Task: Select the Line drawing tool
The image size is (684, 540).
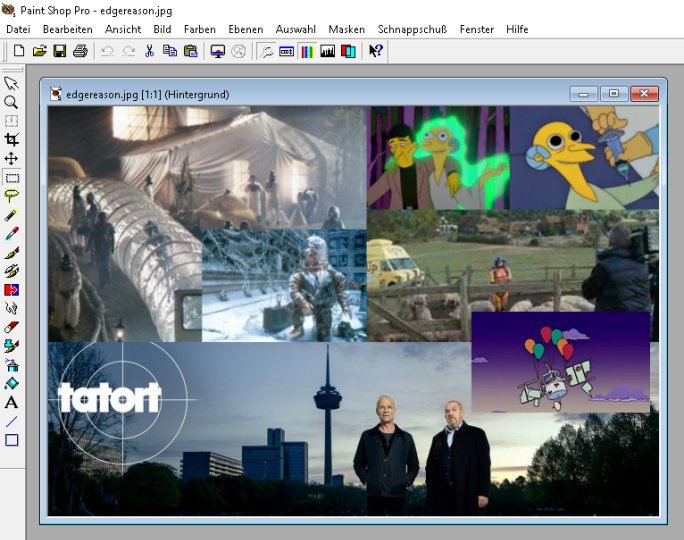Action: pyautogui.click(x=11, y=421)
